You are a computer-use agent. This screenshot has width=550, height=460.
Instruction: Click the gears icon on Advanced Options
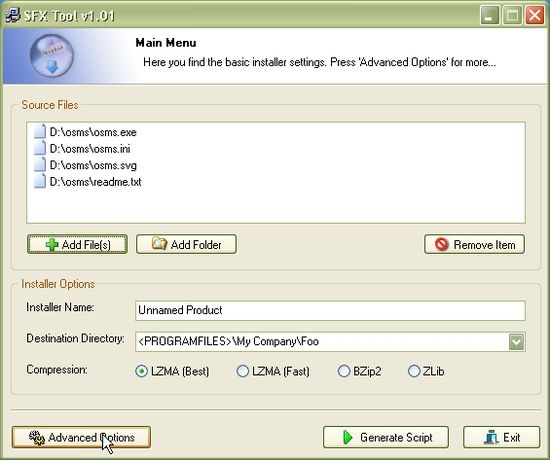[37, 438]
